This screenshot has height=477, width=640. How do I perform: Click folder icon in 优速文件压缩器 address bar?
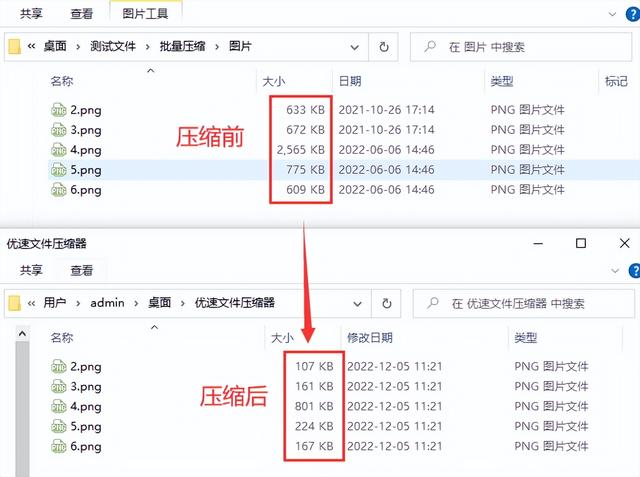(14, 303)
